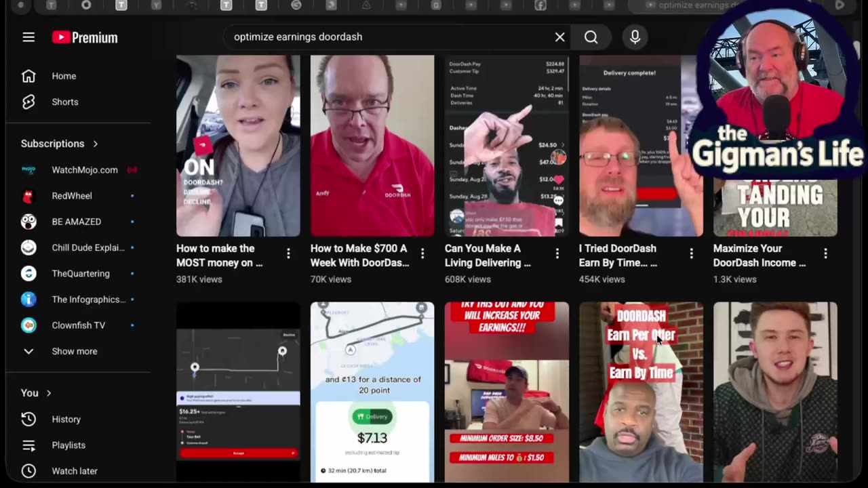Click TheQuartering channel avatar

click(x=28, y=273)
